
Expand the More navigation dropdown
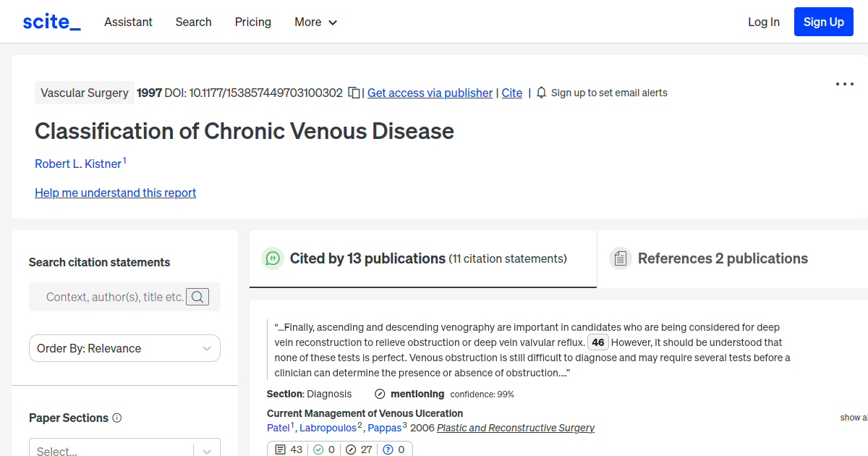pos(315,22)
